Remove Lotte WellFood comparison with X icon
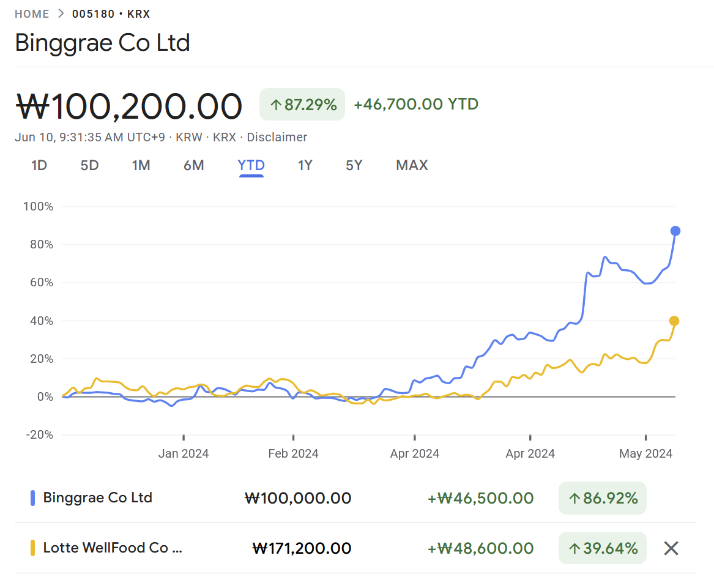 [x=671, y=548]
